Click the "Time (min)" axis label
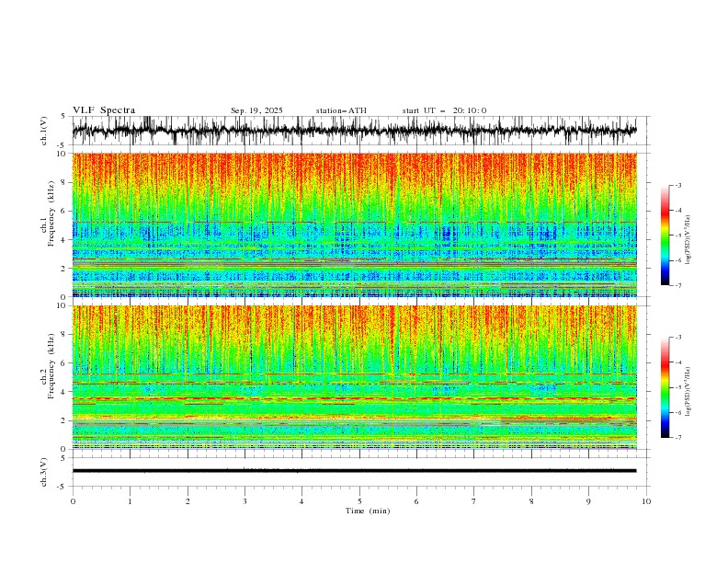Screen dimensions: 728x563 point(368,511)
